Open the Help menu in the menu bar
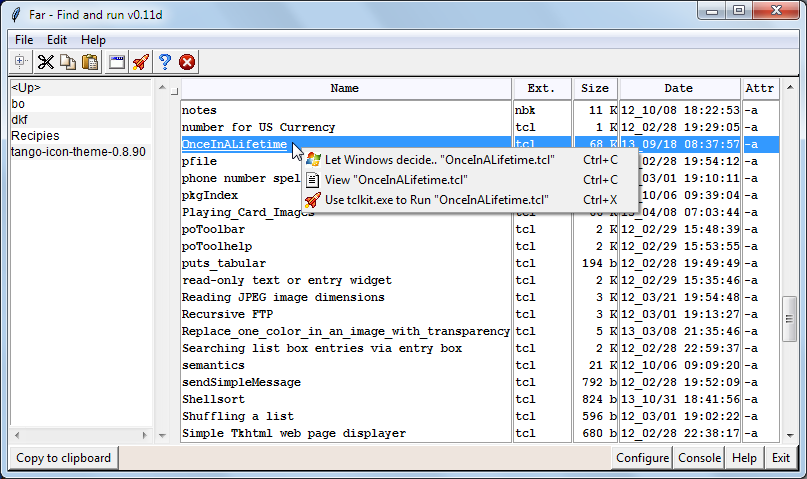The height and width of the screenshot is (479, 807). (x=93, y=40)
